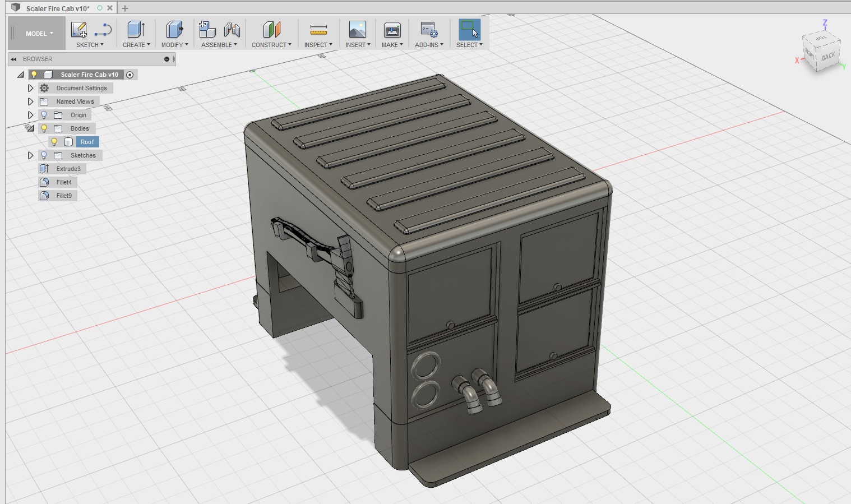This screenshot has height=504, width=851.
Task: Switch to Scaler Fire Cab v10 tab
Action: [x=58, y=8]
